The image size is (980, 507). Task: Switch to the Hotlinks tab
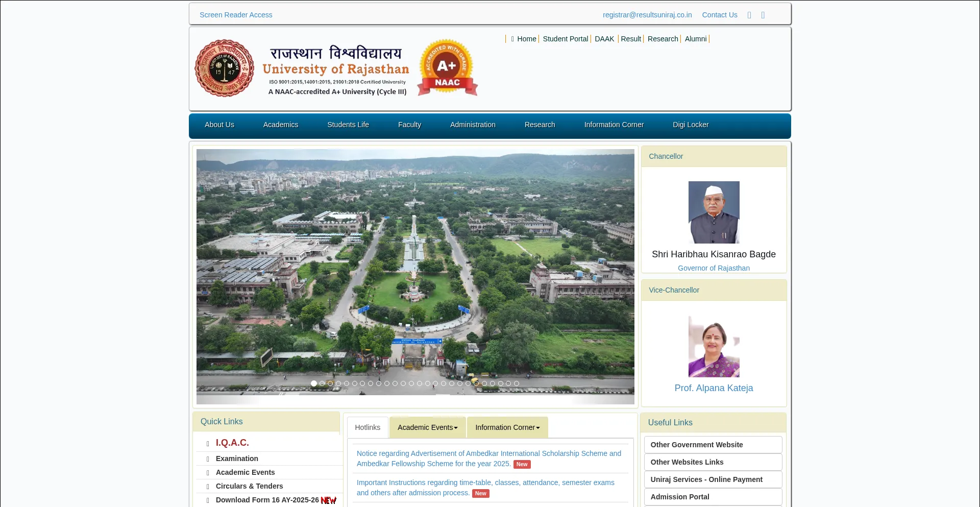tap(367, 427)
